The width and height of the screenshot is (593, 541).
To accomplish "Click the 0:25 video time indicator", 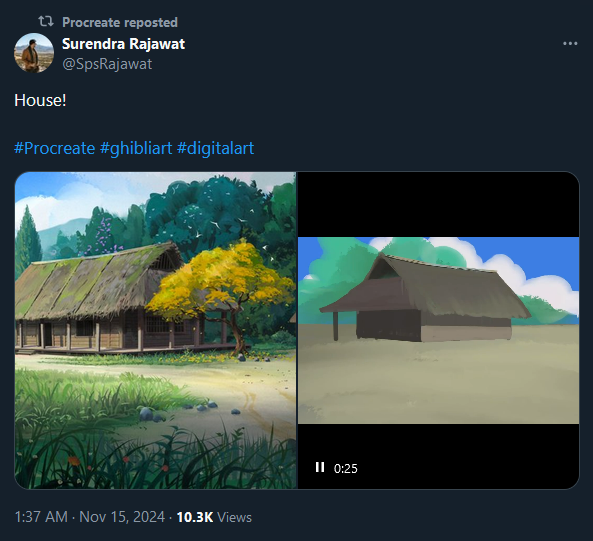I will 345,468.
